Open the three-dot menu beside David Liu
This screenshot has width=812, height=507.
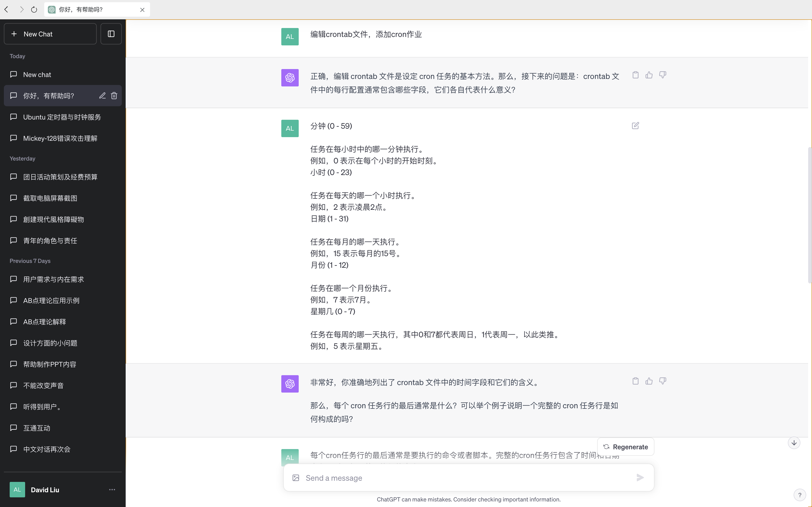[112, 490]
